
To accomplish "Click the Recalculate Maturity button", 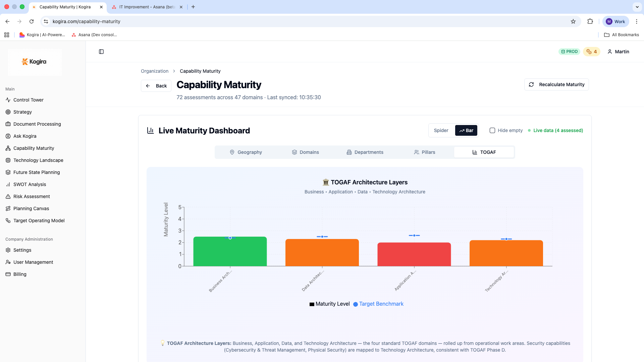I will [x=556, y=84].
